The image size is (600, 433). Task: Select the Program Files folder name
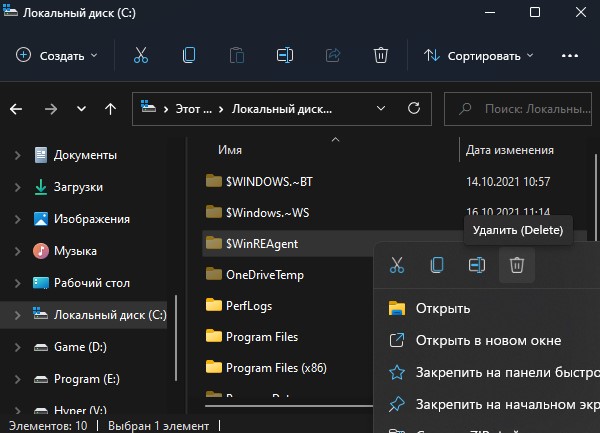click(x=262, y=337)
